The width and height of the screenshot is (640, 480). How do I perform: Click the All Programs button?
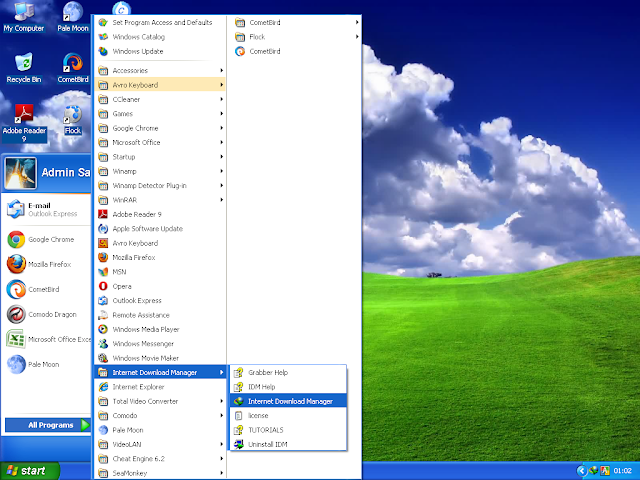48,425
